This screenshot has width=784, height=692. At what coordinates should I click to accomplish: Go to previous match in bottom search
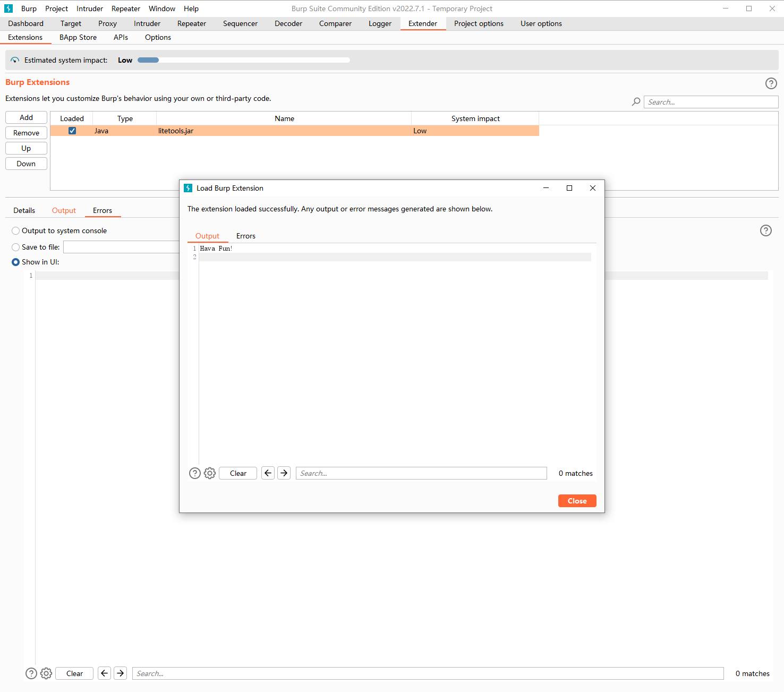coord(105,673)
